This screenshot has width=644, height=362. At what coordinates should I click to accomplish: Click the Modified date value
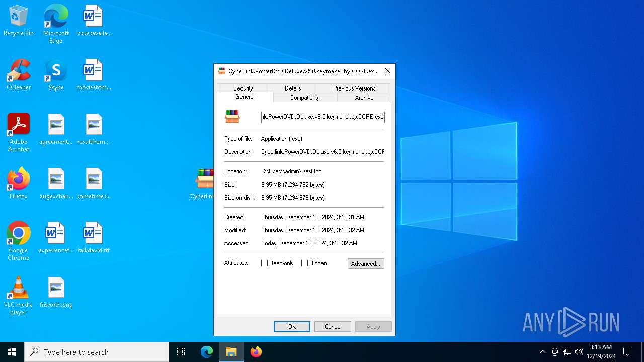pyautogui.click(x=312, y=230)
